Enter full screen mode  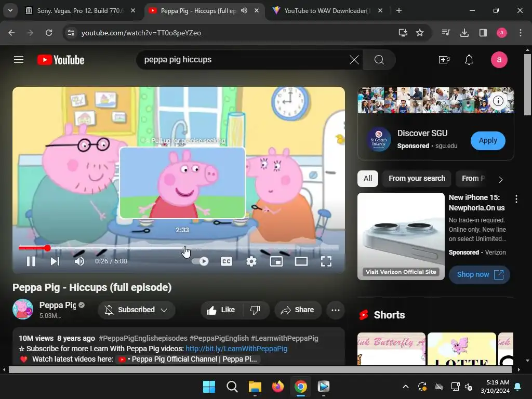(326, 261)
